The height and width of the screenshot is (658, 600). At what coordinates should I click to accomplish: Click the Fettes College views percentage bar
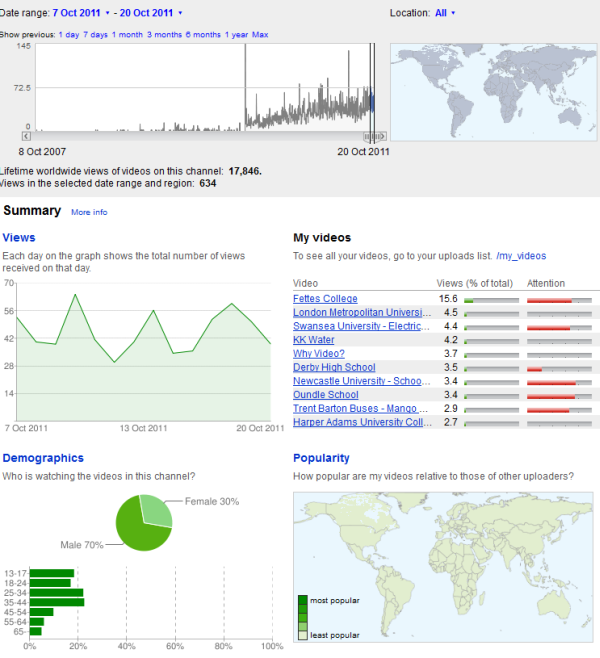(491, 300)
